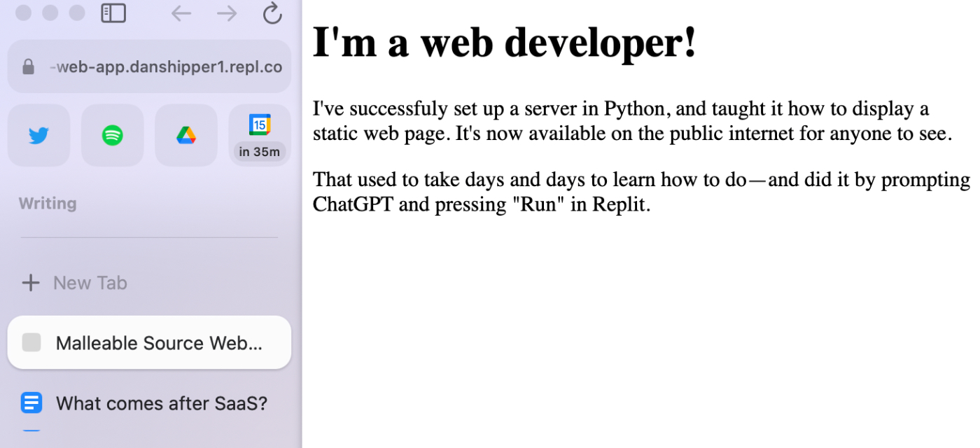Reload the current page

click(x=272, y=13)
